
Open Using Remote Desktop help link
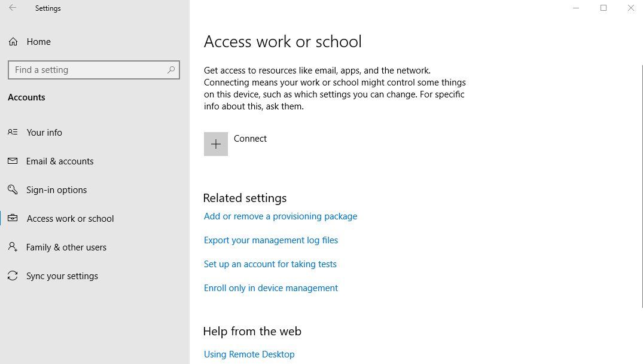click(249, 354)
